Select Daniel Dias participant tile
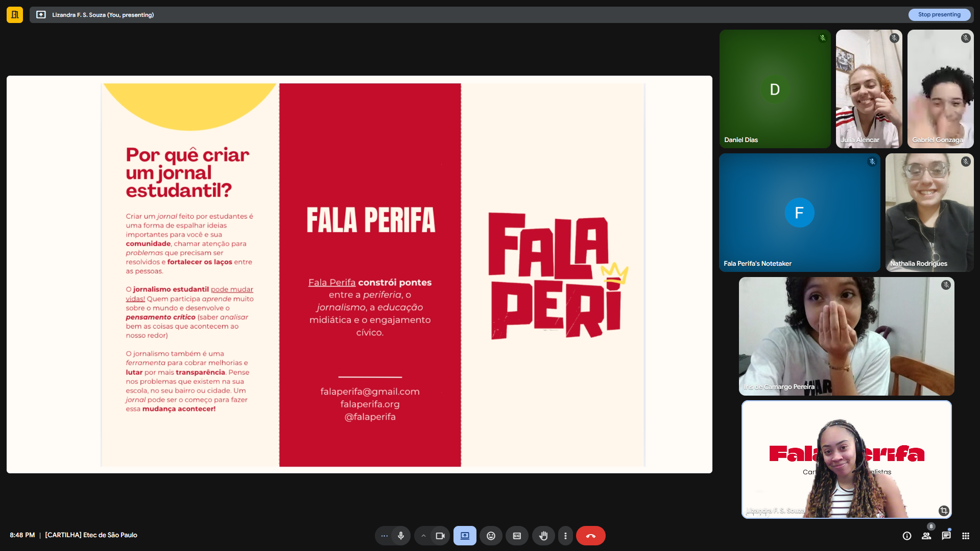This screenshot has width=980, height=551. click(775, 89)
